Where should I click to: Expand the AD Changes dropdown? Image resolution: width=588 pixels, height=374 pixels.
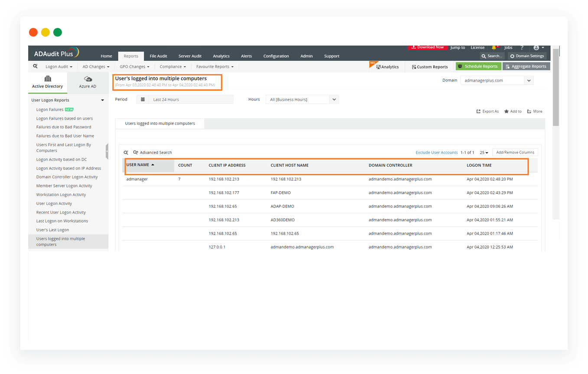coord(96,66)
